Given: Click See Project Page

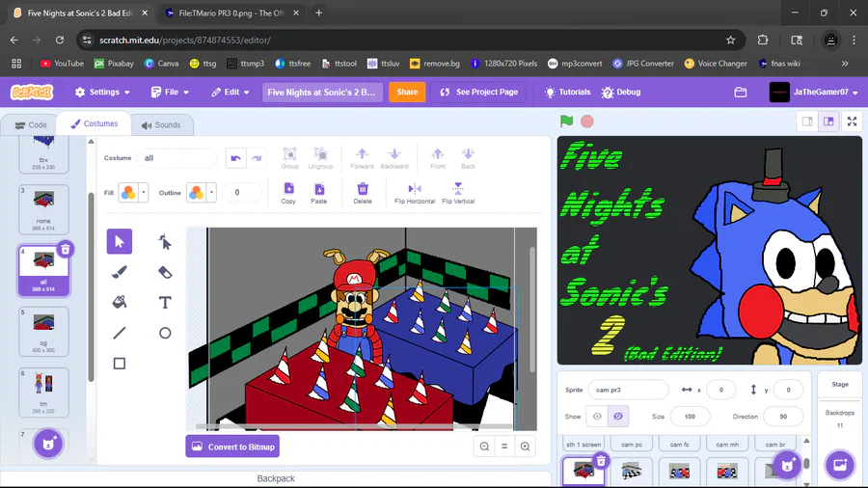Looking at the screenshot, I should pos(478,93).
